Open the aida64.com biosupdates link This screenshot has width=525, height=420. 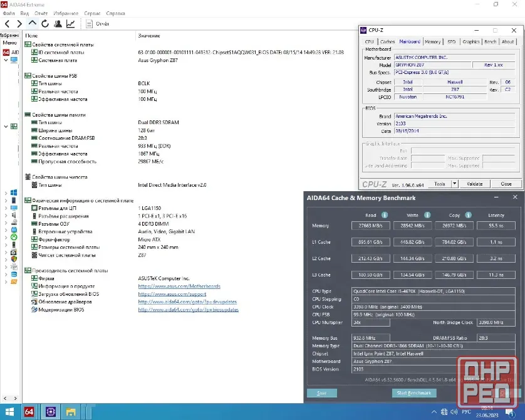[x=188, y=310]
